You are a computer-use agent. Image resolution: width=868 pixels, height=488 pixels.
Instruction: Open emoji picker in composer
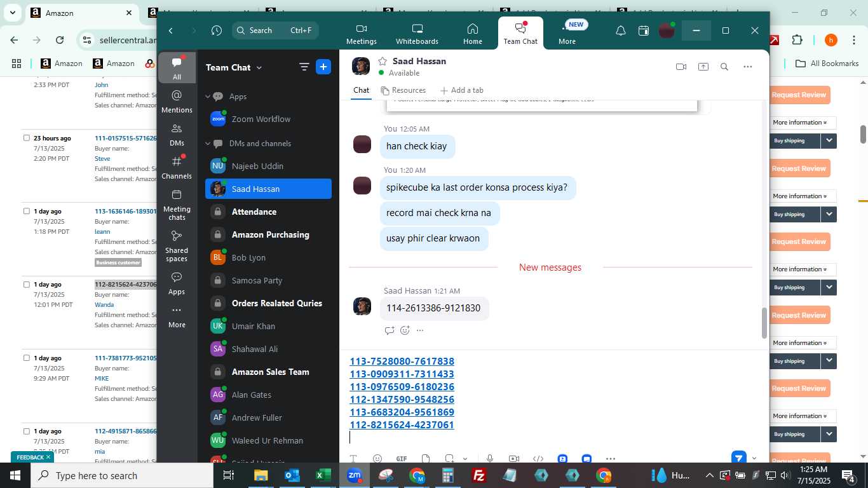coord(377,459)
